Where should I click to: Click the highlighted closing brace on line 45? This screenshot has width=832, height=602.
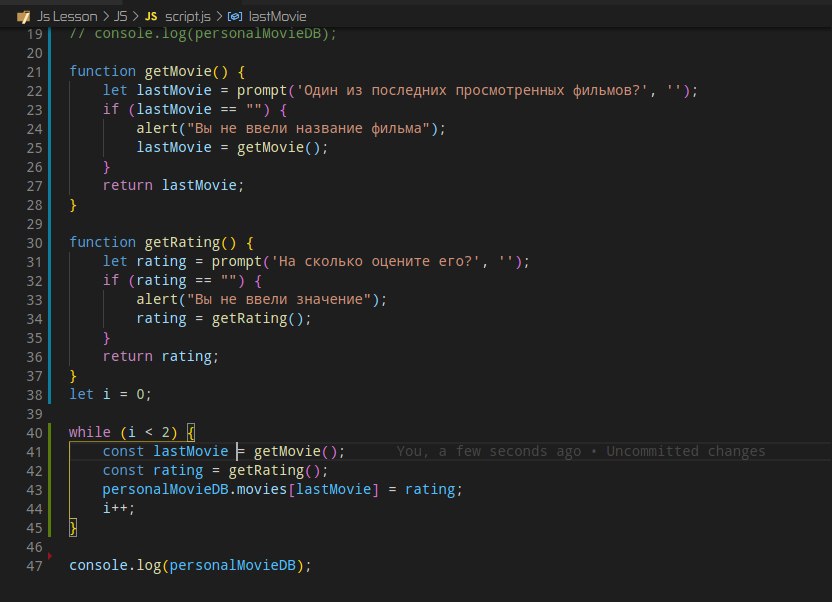point(73,528)
